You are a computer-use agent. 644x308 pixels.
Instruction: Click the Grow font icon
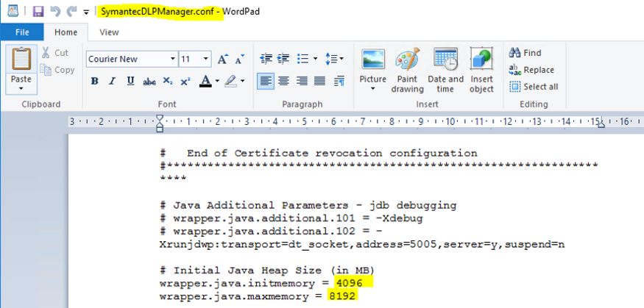tap(222, 59)
